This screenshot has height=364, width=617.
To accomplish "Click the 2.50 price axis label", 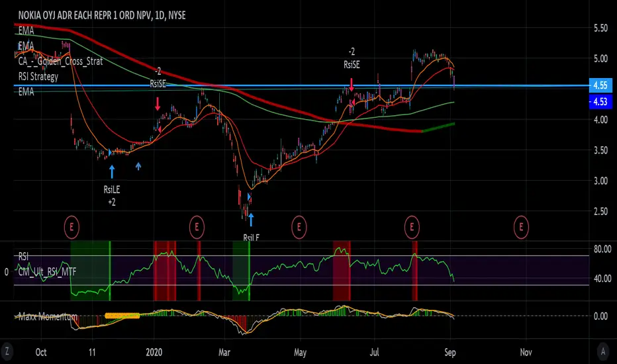I will [600, 211].
